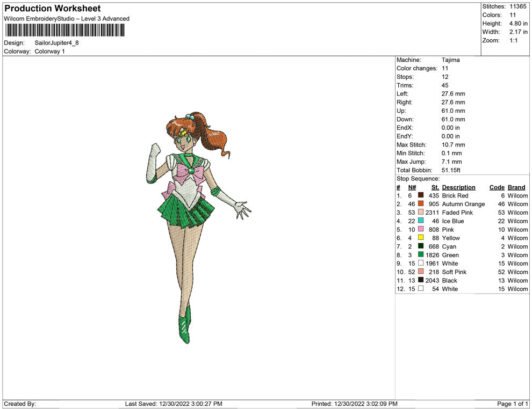Screen dimensions: 532x409
Task: Click the design barcode image
Action: pos(64,30)
